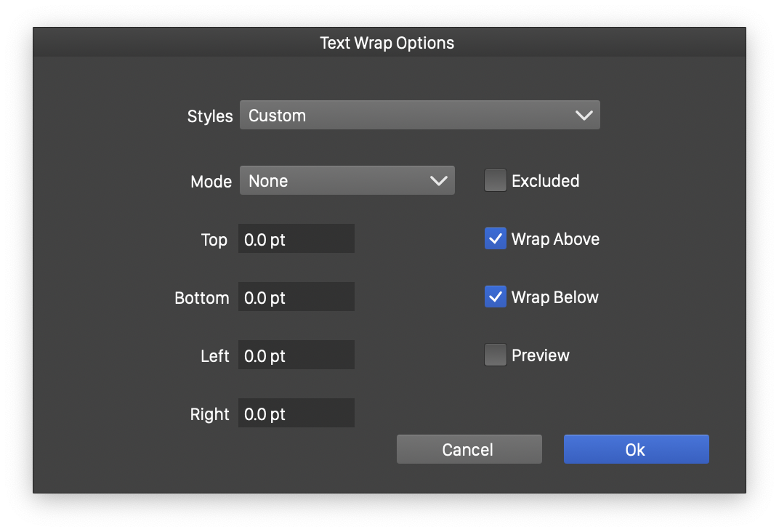Image resolution: width=779 pixels, height=532 pixels.
Task: Disable the Wrap Below checkbox
Action: pyautogui.click(x=496, y=297)
